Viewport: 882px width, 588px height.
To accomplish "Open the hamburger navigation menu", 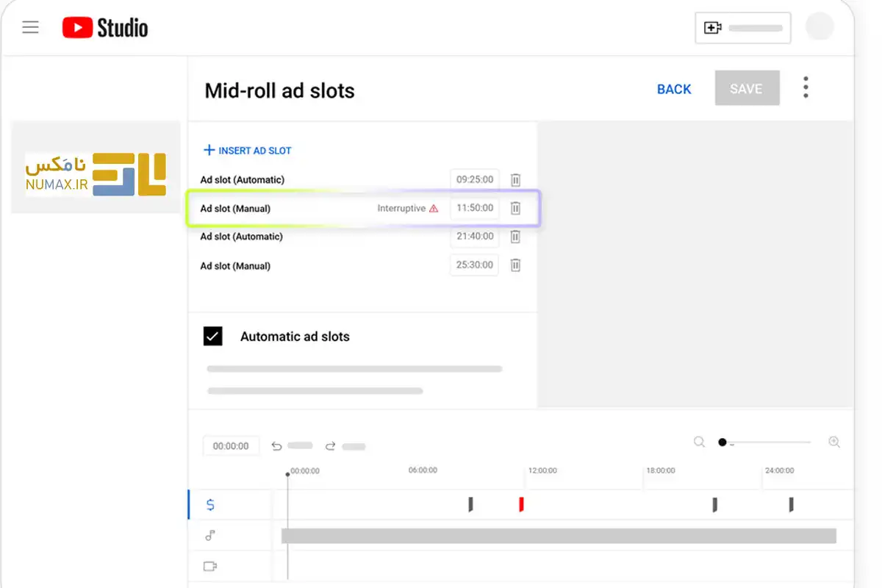I will click(x=30, y=28).
